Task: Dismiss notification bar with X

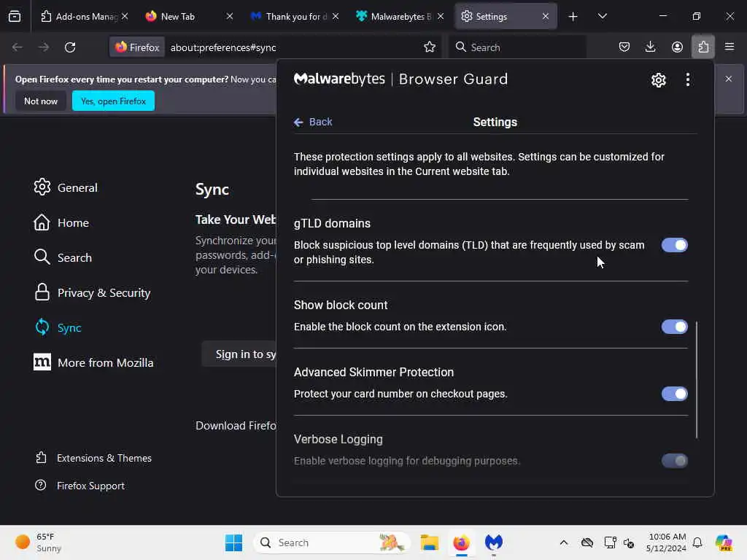Action: [729, 79]
